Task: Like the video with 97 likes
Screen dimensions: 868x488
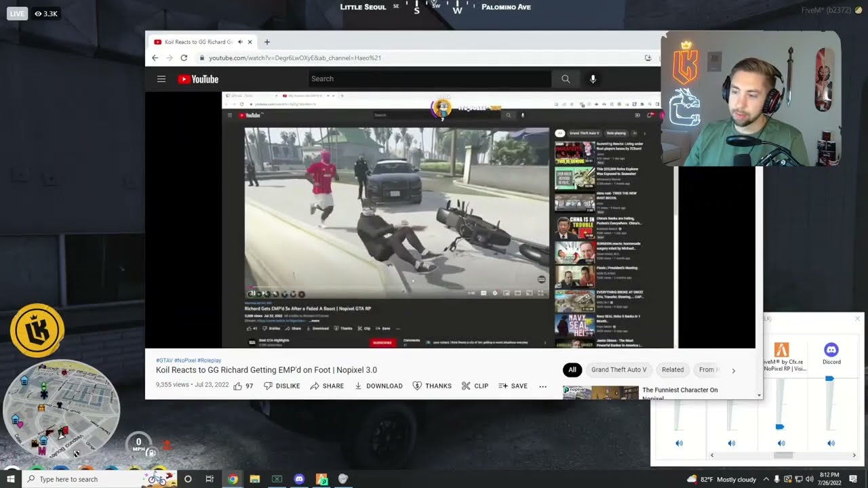Action: click(243, 386)
